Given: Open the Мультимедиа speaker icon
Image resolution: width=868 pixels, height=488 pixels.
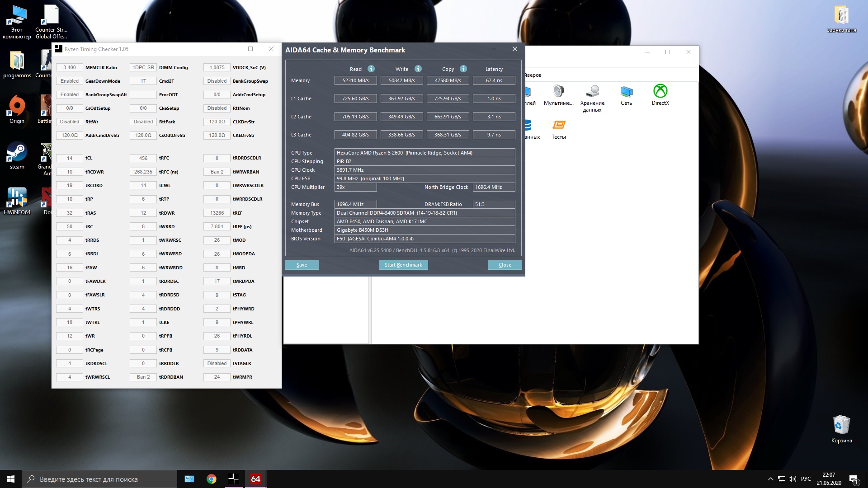Looking at the screenshot, I should tap(559, 95).
